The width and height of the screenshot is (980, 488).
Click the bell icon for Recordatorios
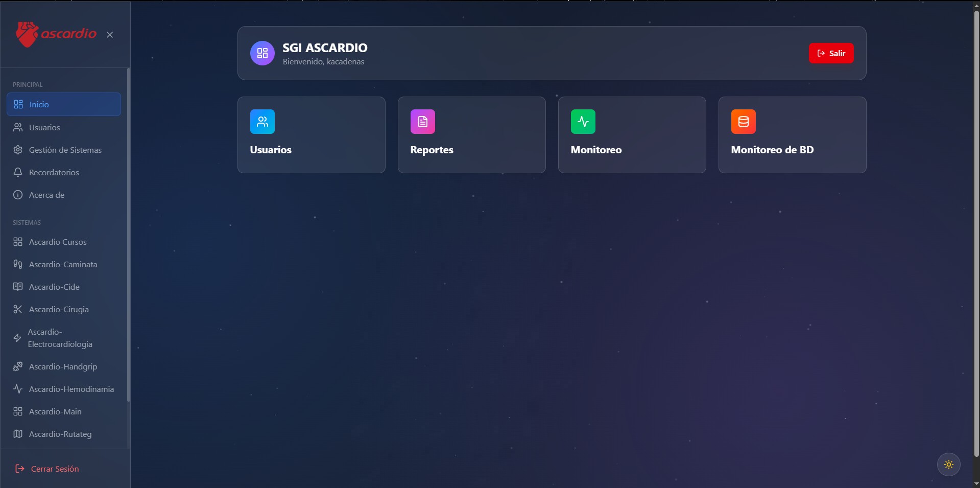(18, 172)
